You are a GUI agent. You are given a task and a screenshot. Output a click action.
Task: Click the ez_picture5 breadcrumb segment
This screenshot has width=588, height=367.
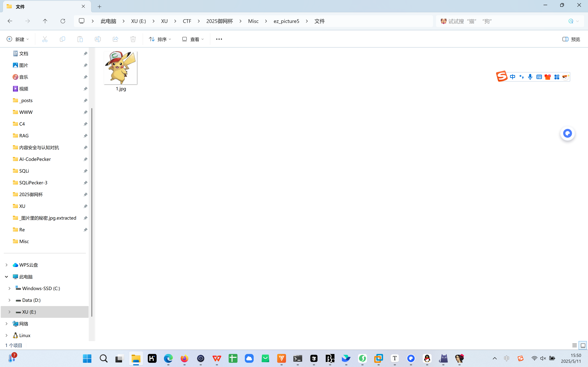287,21
